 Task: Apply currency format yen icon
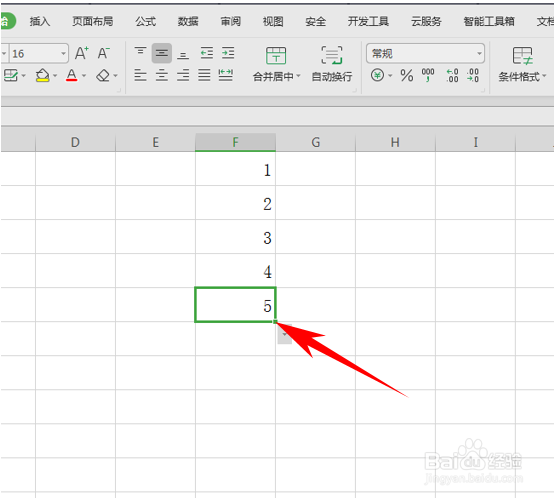[377, 75]
